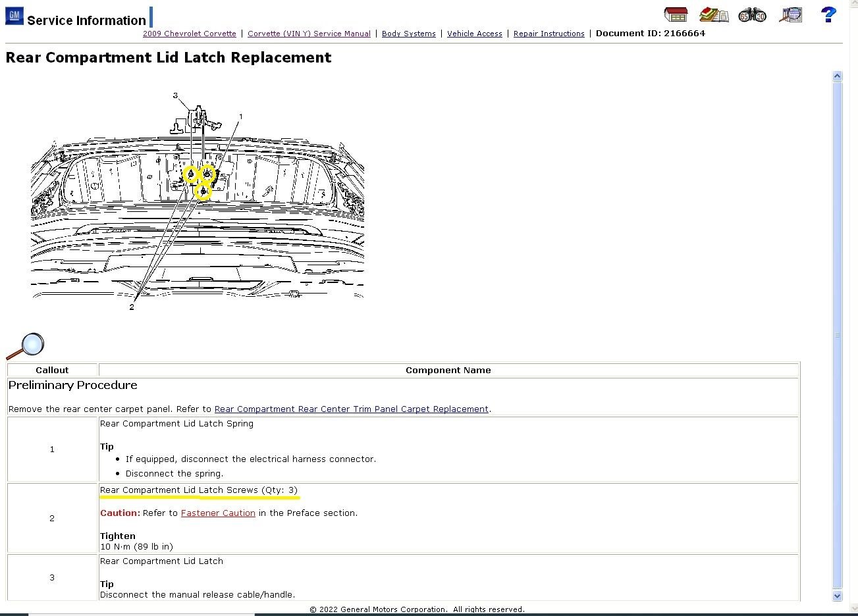The image size is (858, 616).
Task: Navigate to the Body Systems breadcrumb
Action: click(x=408, y=34)
